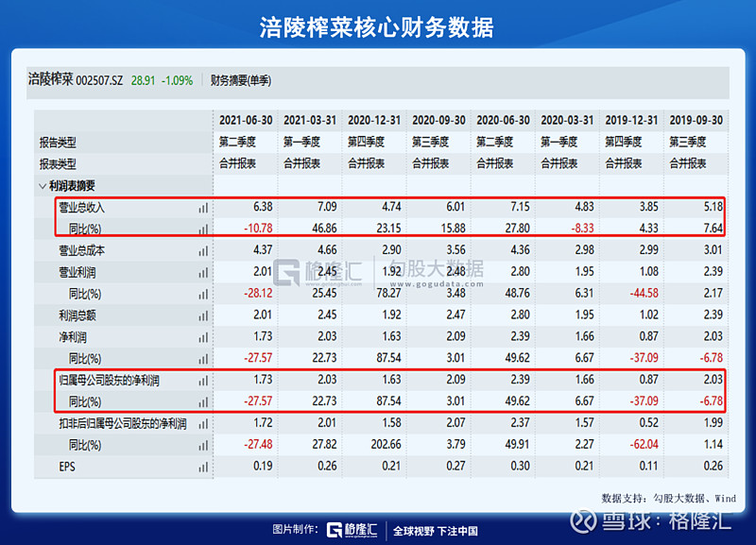The width and height of the screenshot is (756, 545).
Task: Open chart icon for 营业总成本 row
Action: [203, 251]
